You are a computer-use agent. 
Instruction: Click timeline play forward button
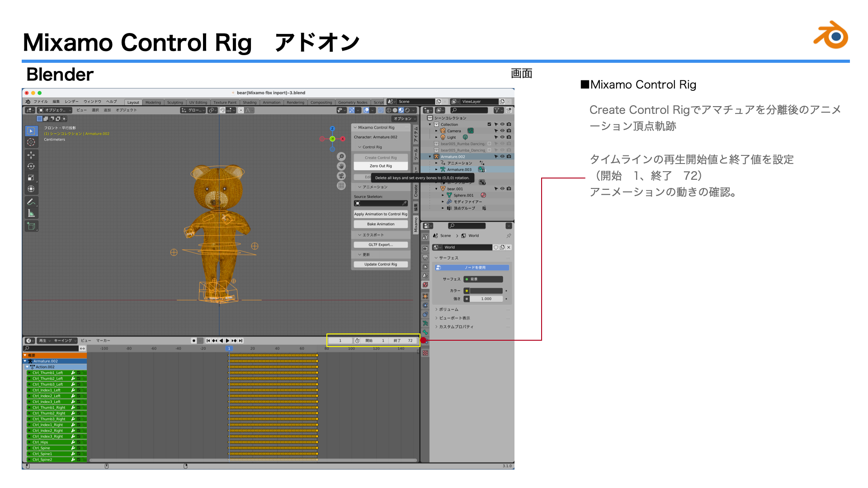pos(227,341)
